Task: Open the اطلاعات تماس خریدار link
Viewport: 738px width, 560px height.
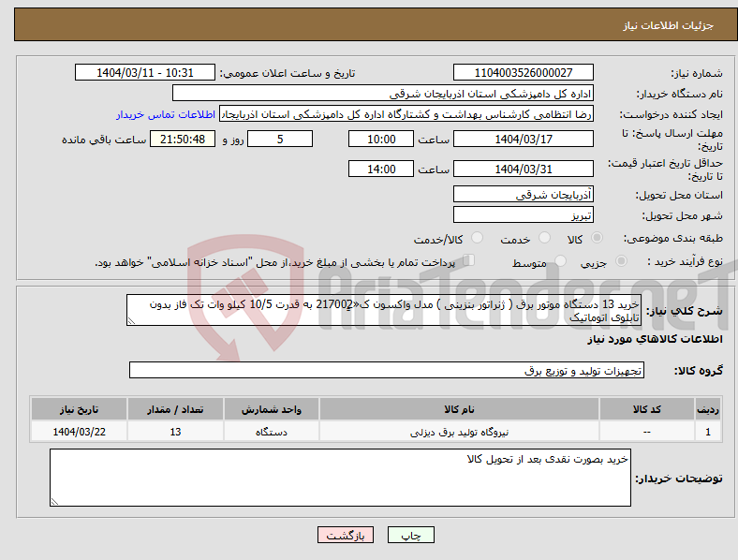Action: pyautogui.click(x=166, y=114)
